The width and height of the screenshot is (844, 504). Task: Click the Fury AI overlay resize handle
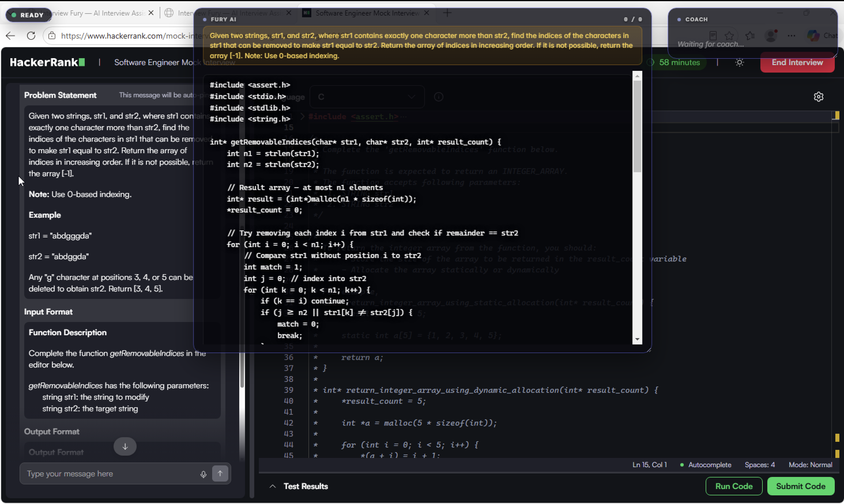[649, 350]
